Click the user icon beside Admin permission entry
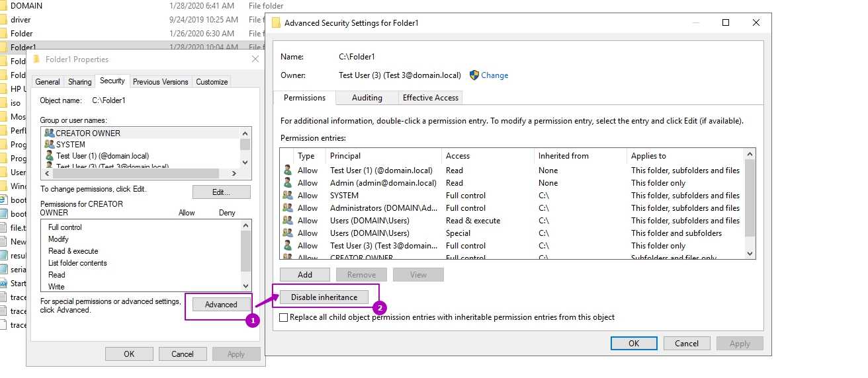 click(287, 183)
